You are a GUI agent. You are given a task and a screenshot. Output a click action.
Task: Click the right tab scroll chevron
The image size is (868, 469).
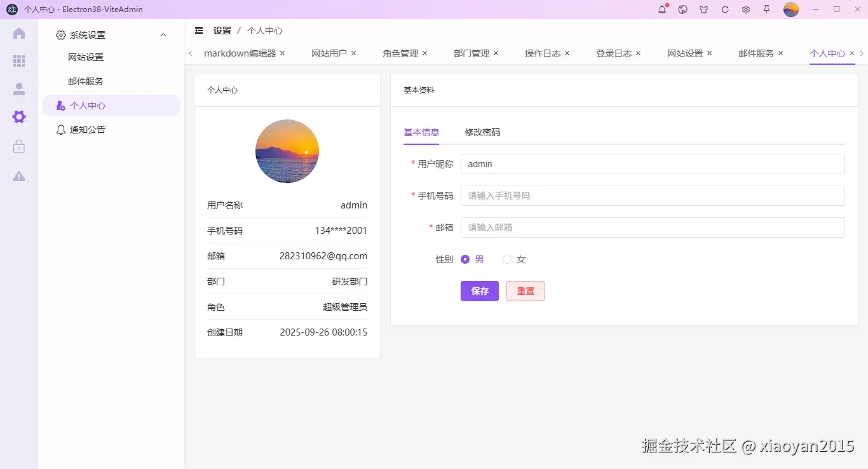point(862,53)
